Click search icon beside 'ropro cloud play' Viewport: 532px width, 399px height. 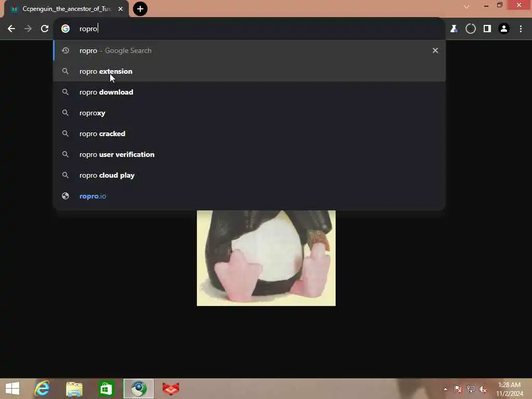coord(65,175)
